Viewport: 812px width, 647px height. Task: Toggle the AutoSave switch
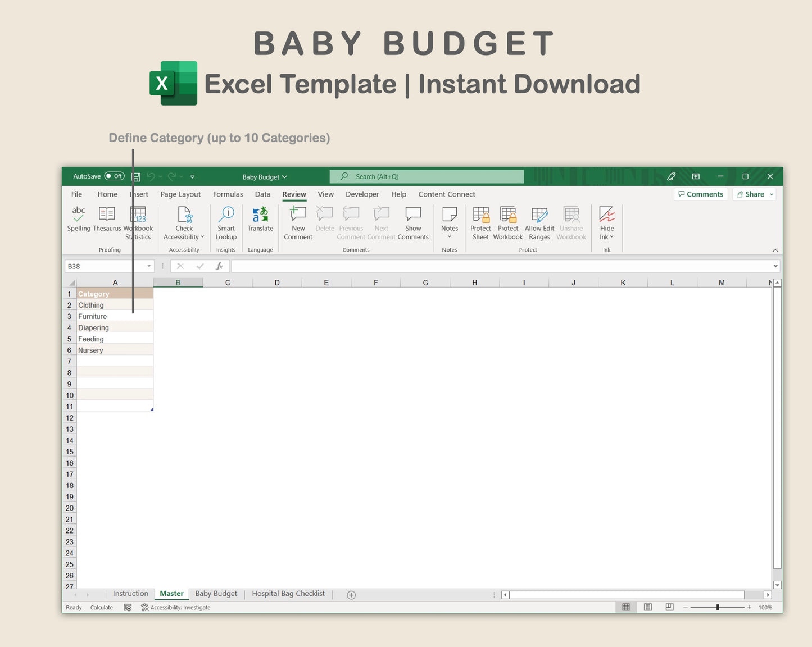click(x=115, y=176)
